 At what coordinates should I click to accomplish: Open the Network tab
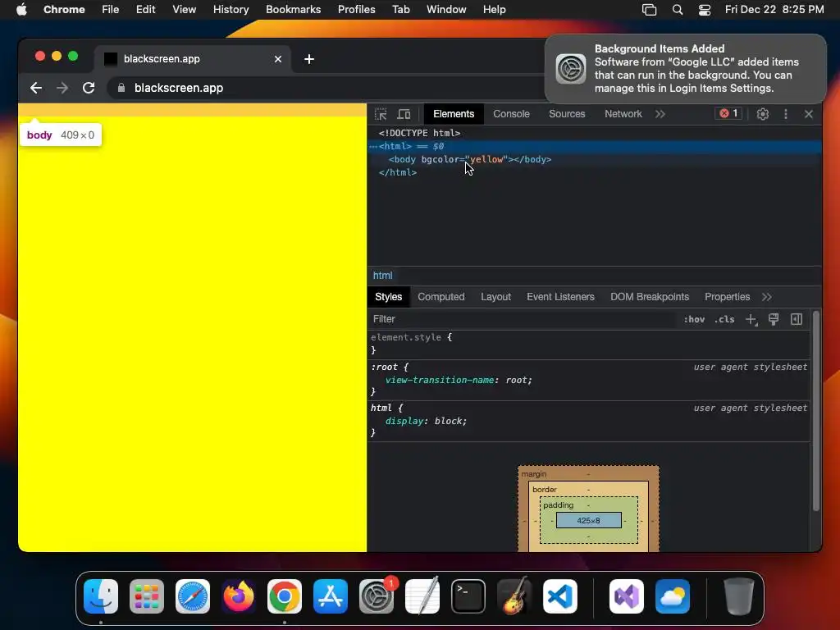(623, 114)
